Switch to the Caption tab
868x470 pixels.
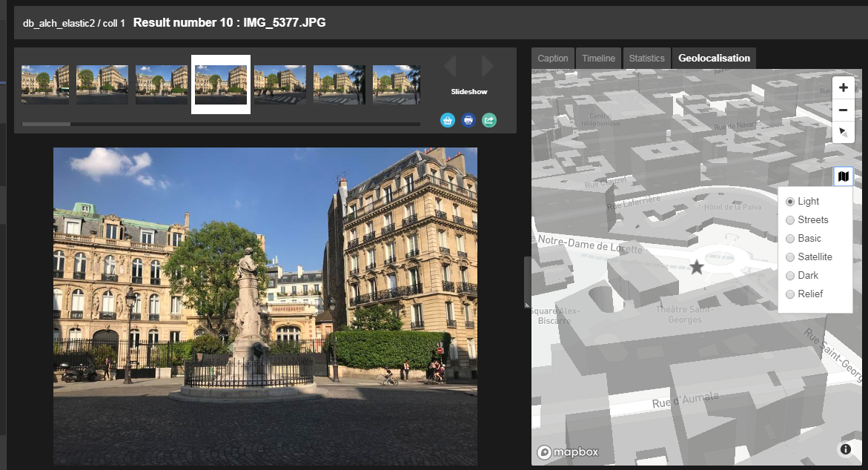click(x=553, y=59)
